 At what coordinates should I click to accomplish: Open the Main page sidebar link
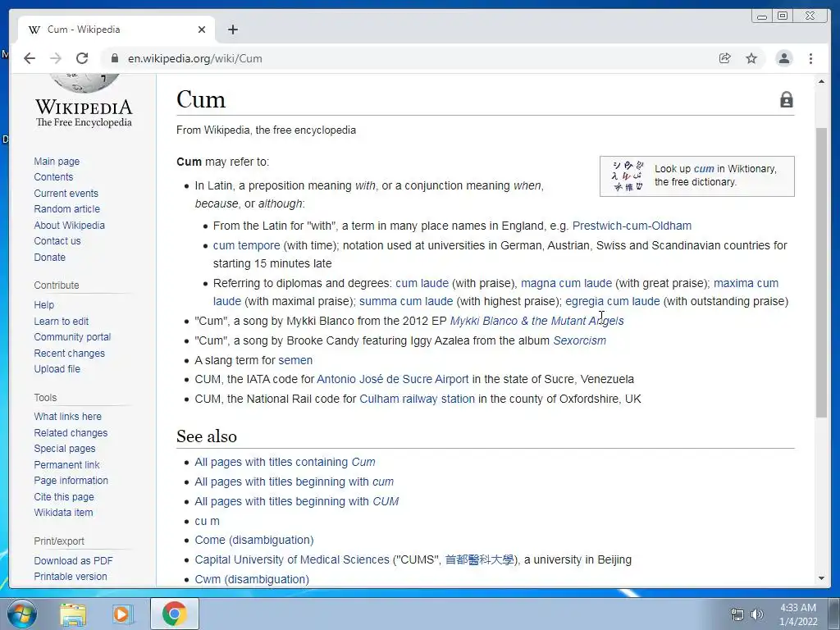pos(57,162)
